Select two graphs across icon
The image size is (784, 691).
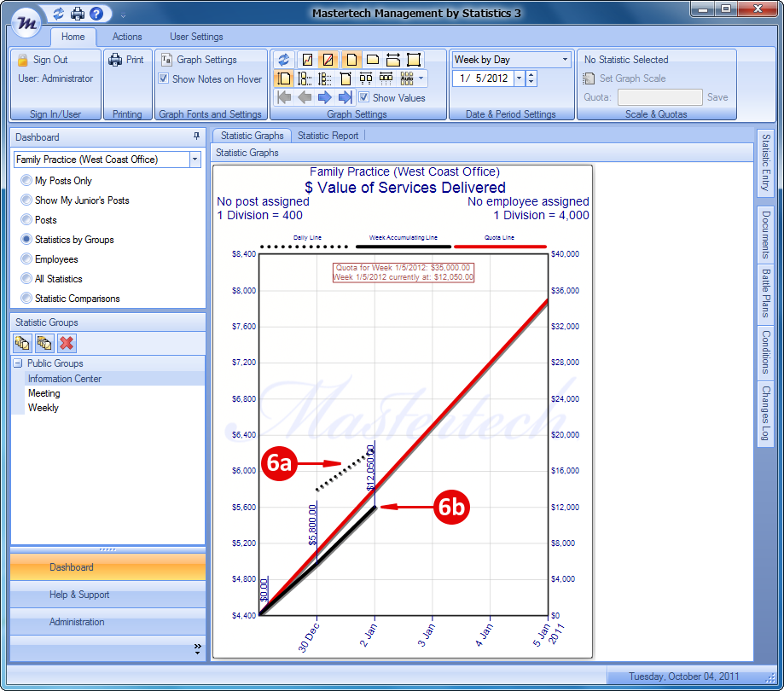[366, 78]
